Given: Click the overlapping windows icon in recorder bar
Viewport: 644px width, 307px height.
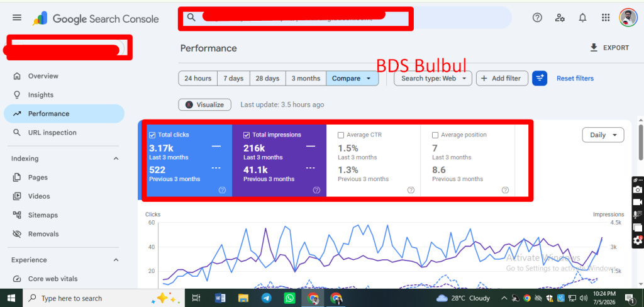Looking at the screenshot, I should [x=638, y=227].
